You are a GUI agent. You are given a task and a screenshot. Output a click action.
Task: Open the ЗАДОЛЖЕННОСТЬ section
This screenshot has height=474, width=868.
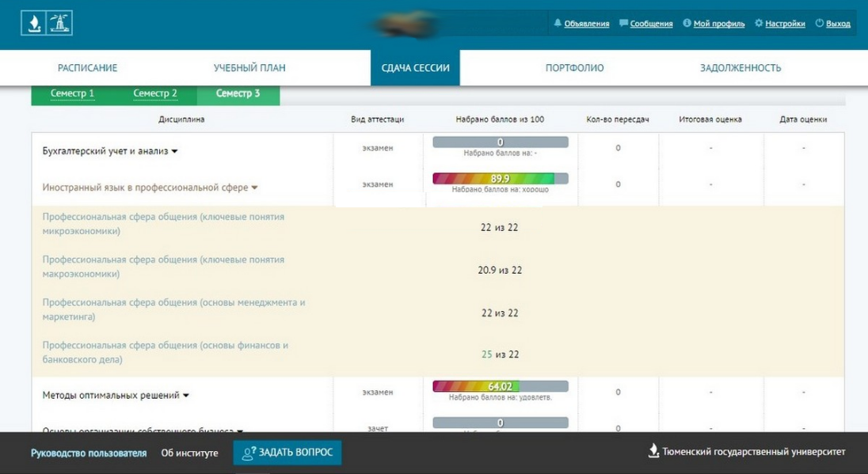[740, 68]
